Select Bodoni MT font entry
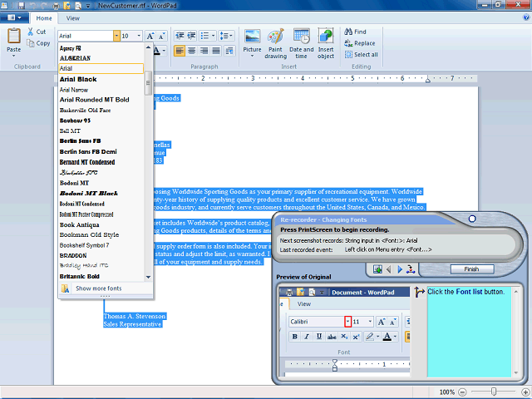 [x=101, y=183]
